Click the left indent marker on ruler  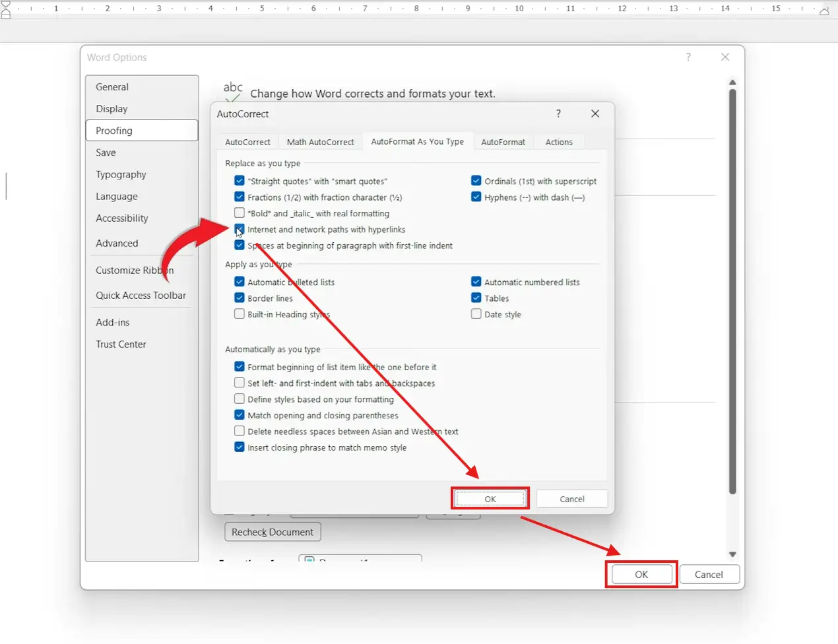[x=6, y=9]
